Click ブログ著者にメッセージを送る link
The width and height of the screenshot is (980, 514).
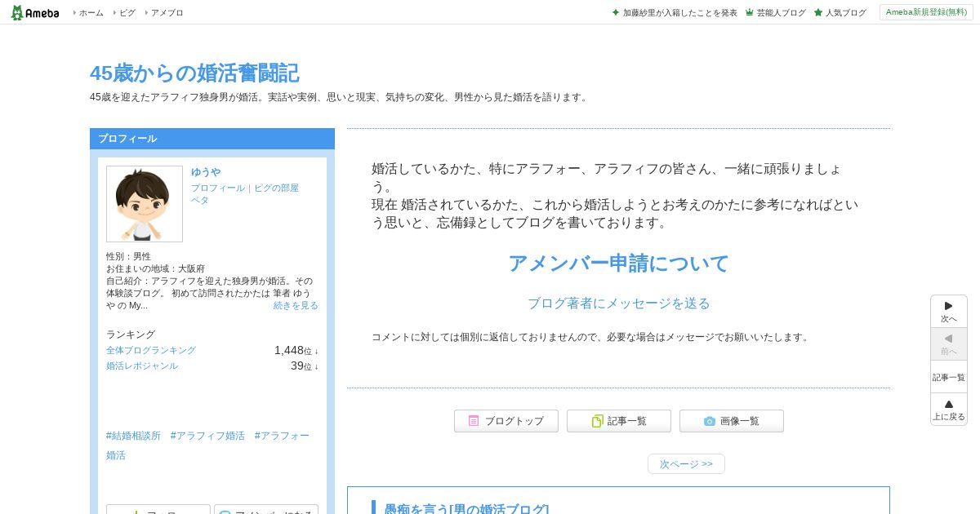(618, 304)
